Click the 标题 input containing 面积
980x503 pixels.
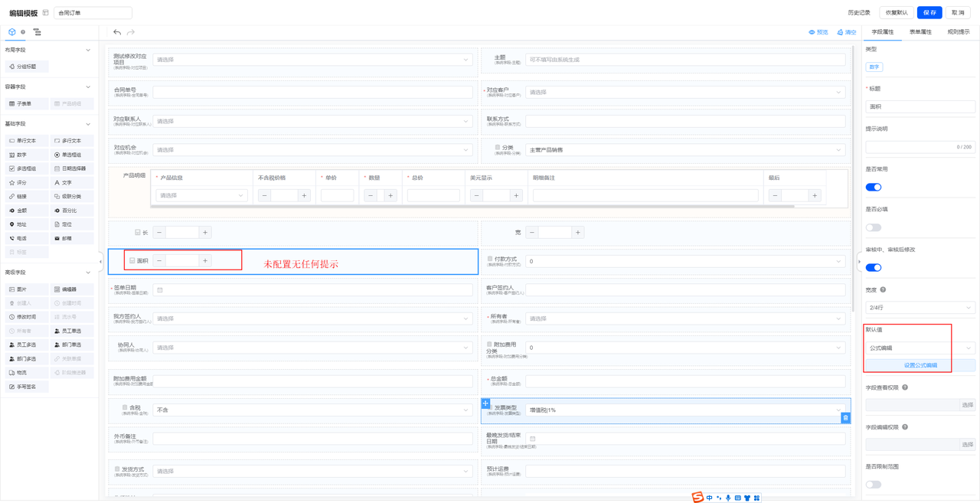click(x=920, y=106)
